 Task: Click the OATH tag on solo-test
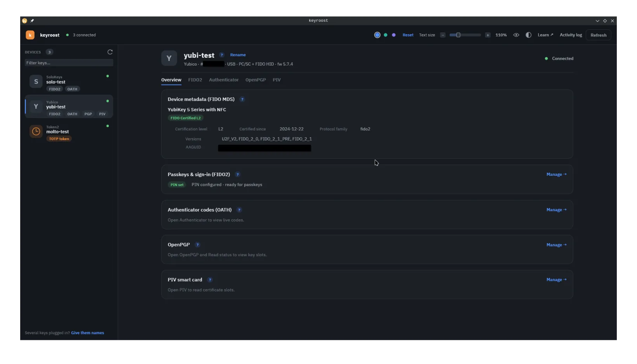click(72, 89)
